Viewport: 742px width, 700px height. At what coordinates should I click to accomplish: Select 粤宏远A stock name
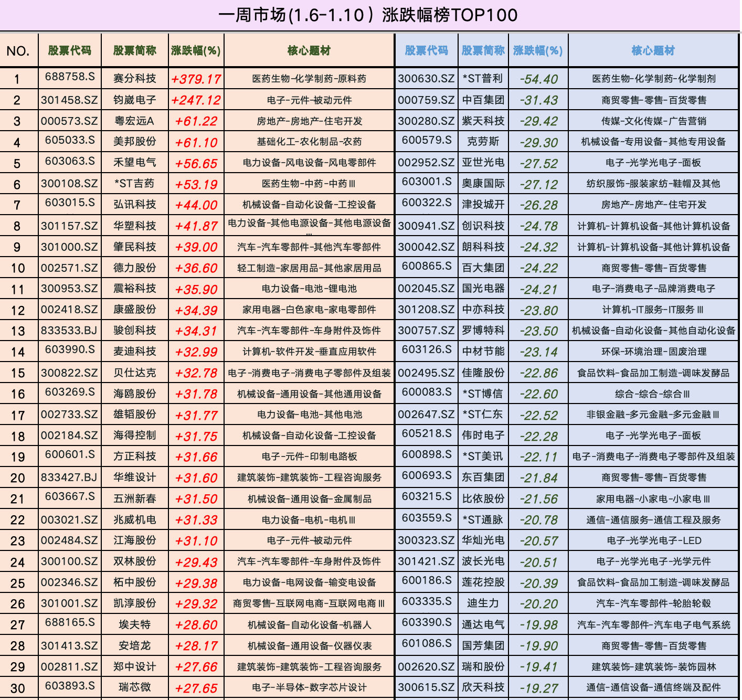pos(135,121)
